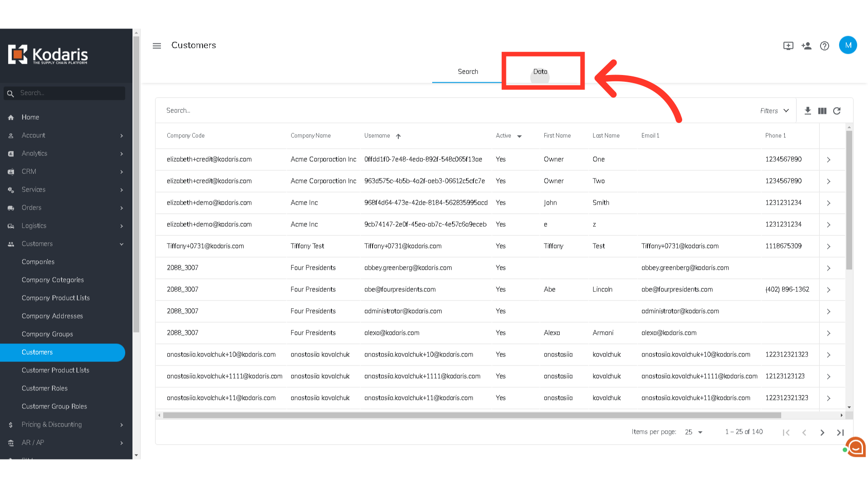This screenshot has width=868, height=488.
Task: Open the column chooser icon
Action: click(x=822, y=111)
